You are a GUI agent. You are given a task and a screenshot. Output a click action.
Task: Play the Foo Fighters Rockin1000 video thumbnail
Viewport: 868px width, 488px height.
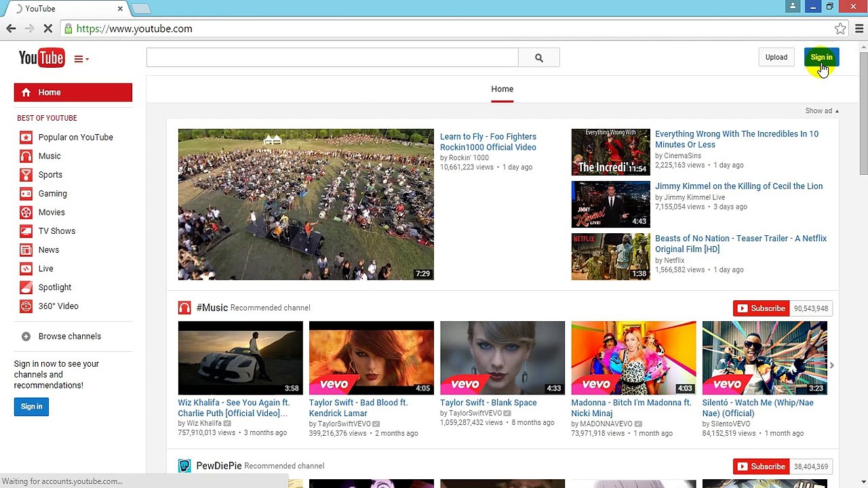[x=306, y=204]
